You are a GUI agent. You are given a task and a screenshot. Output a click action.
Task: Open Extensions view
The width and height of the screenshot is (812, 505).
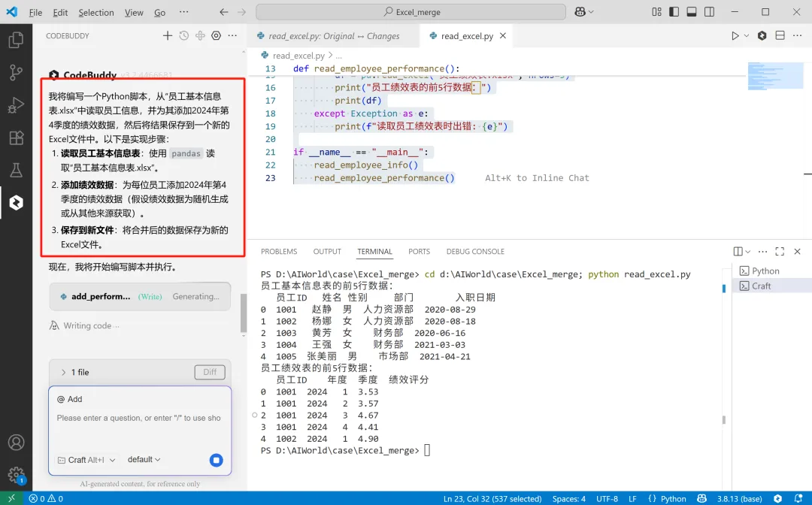tap(16, 138)
